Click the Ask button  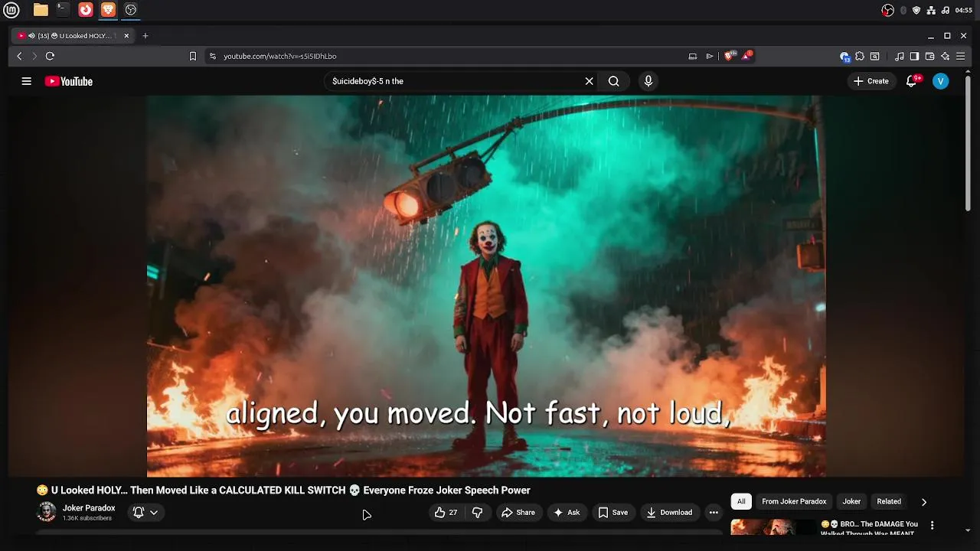[567, 513]
